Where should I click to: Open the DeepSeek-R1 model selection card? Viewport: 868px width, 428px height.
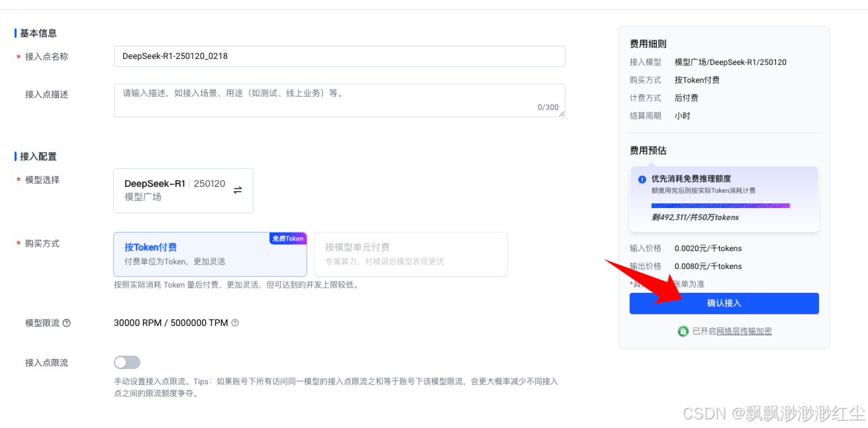pyautogui.click(x=183, y=191)
